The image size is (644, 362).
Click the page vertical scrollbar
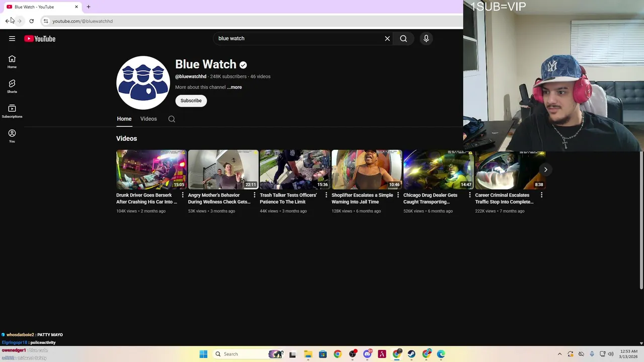click(x=641, y=220)
